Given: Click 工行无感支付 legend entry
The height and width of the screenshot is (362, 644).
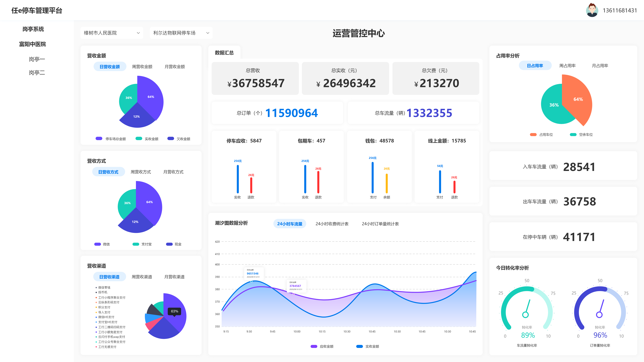Looking at the screenshot, I should tap(106, 347).
